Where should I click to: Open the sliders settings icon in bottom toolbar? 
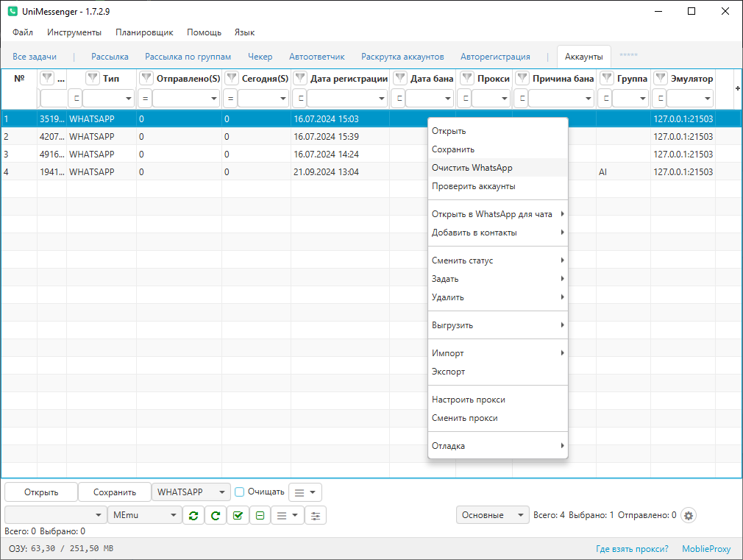click(x=315, y=515)
